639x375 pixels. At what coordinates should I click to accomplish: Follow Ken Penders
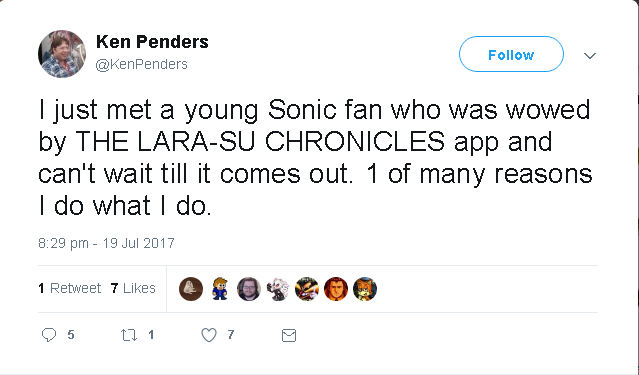[x=511, y=54]
